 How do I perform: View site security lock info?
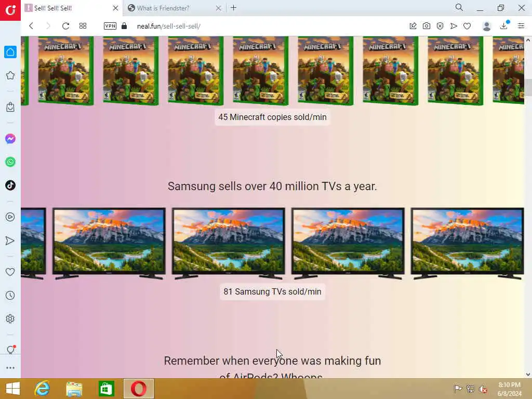click(124, 26)
